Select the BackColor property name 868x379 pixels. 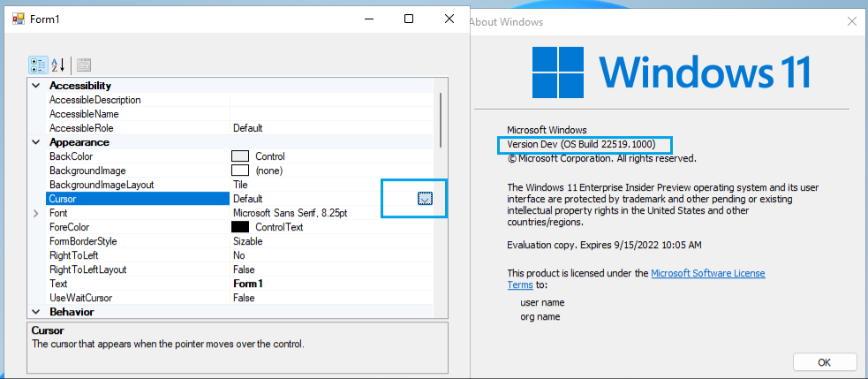click(x=71, y=156)
